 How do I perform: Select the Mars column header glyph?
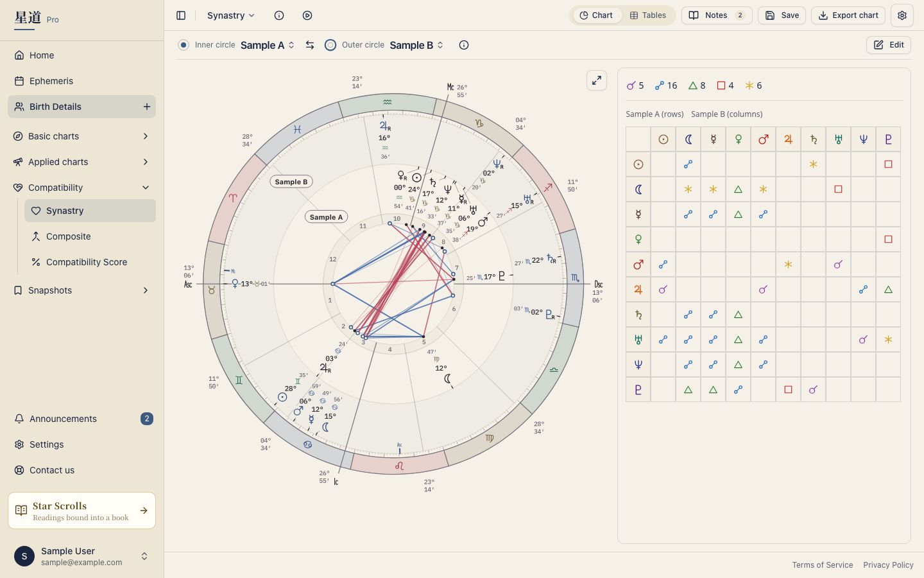[x=763, y=139]
